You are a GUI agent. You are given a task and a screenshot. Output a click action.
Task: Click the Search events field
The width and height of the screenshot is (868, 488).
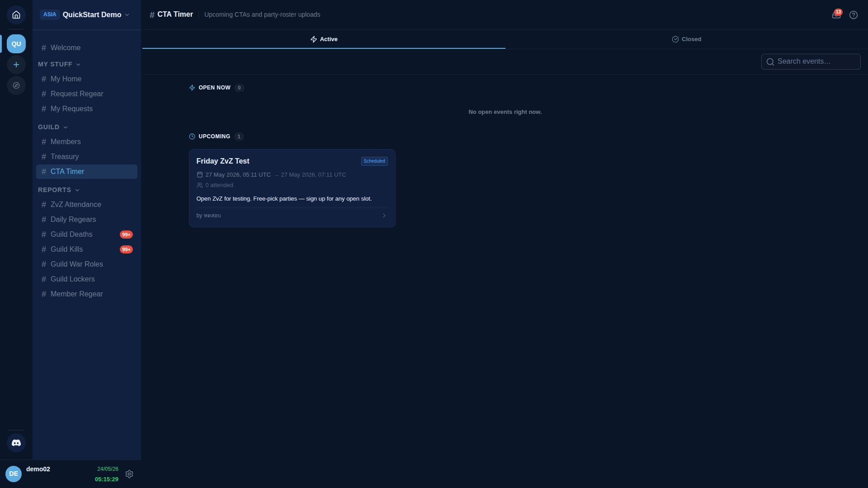(x=811, y=61)
